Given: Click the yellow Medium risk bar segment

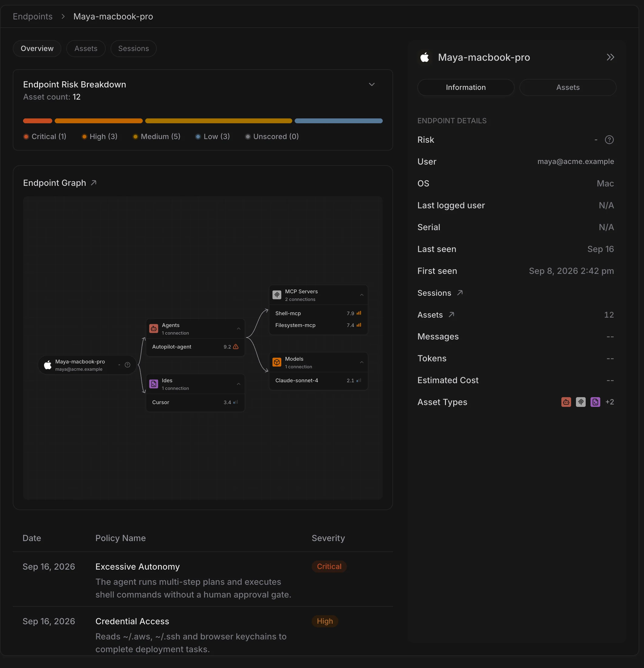Looking at the screenshot, I should pos(218,121).
